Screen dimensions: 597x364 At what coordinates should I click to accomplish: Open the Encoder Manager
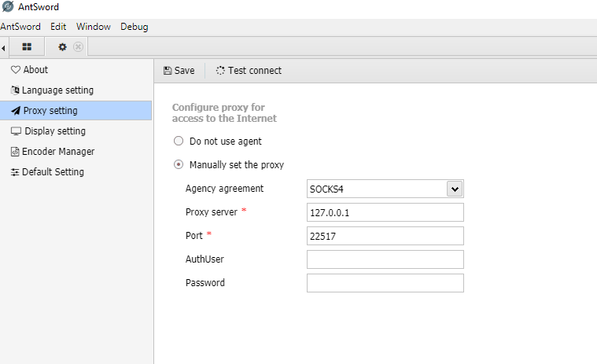(58, 152)
